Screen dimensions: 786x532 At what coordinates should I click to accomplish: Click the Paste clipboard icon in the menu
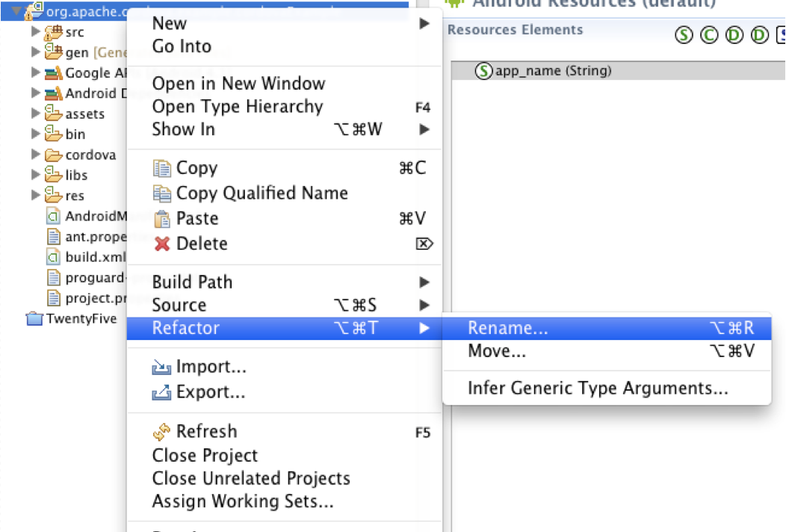162,218
